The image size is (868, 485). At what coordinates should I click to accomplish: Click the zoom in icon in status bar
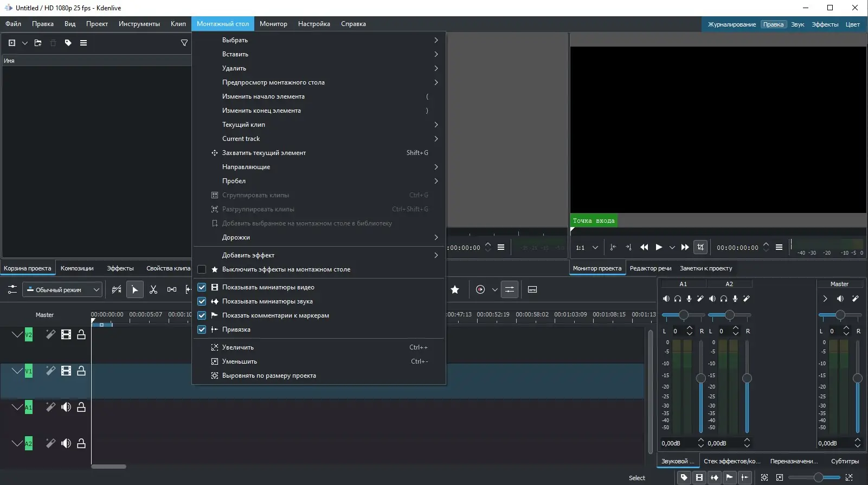pyautogui.click(x=849, y=477)
